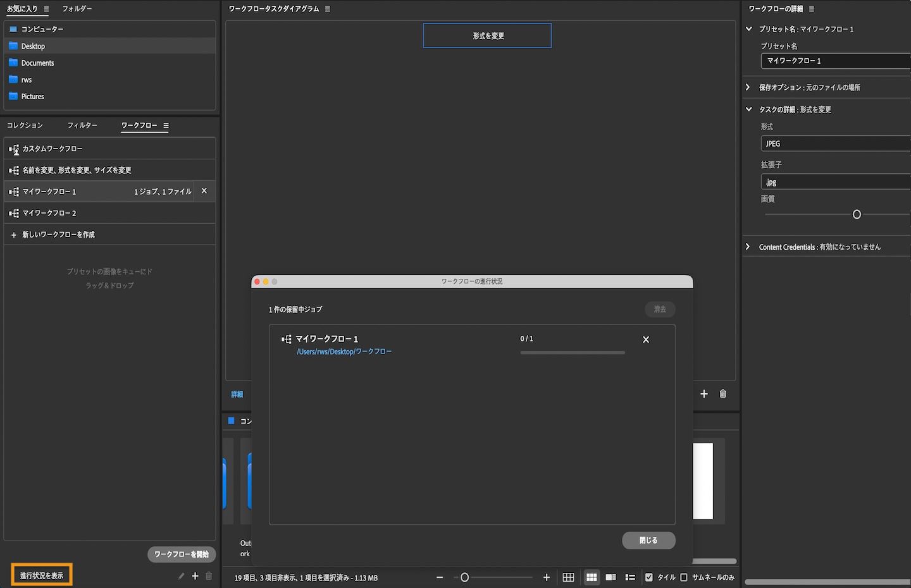This screenshot has height=588, width=911.
Task: Expand the 保存オプション section
Action: 748,87
